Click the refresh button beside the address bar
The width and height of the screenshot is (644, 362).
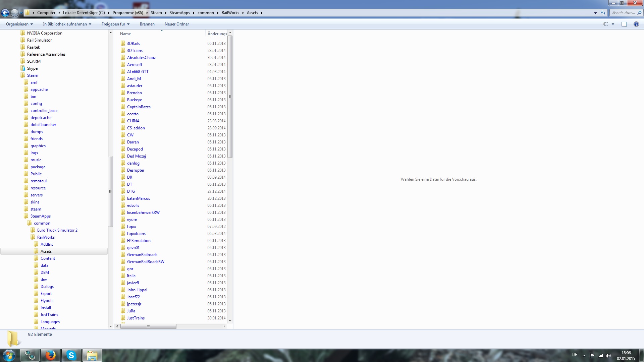[603, 13]
